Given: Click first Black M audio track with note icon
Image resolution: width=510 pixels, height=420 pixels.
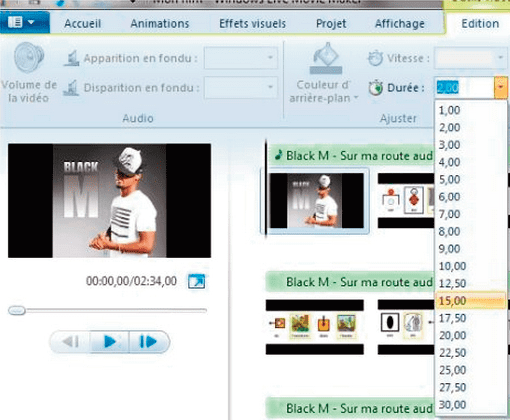Looking at the screenshot, I should pyautogui.click(x=352, y=156).
